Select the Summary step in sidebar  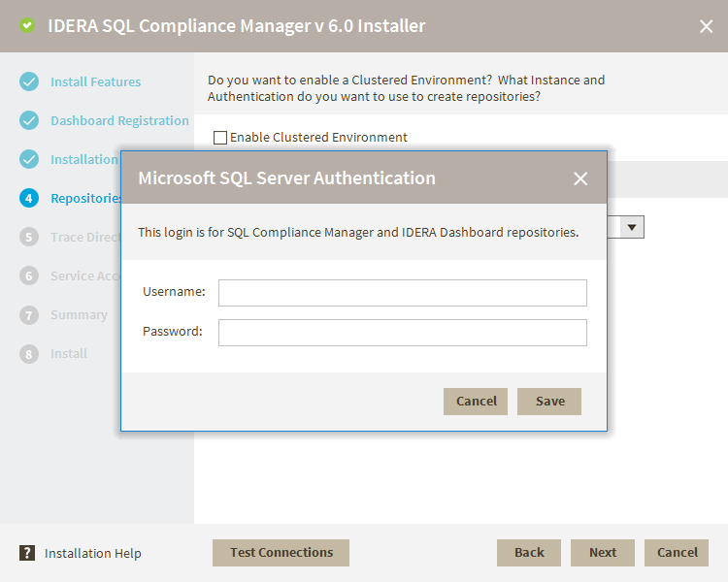pyautogui.click(x=79, y=314)
